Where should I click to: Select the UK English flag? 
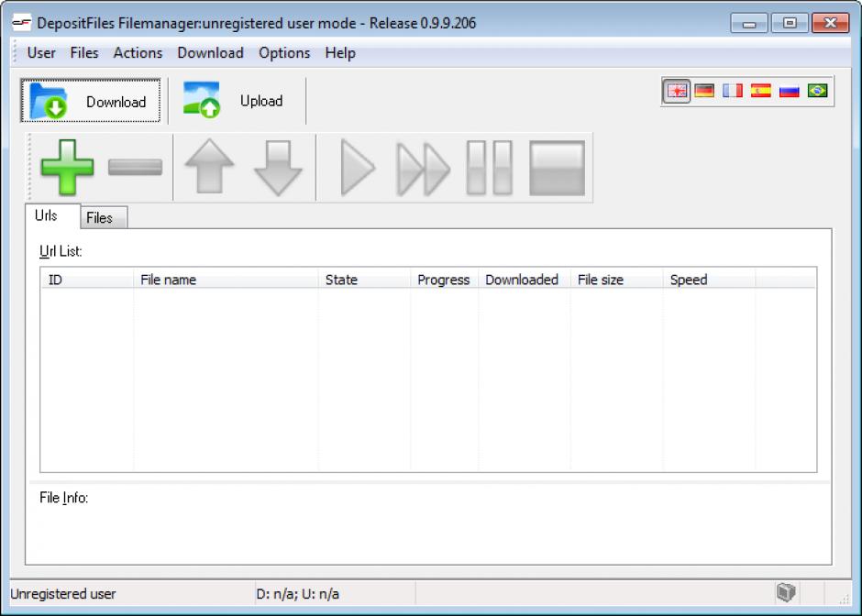(676, 91)
